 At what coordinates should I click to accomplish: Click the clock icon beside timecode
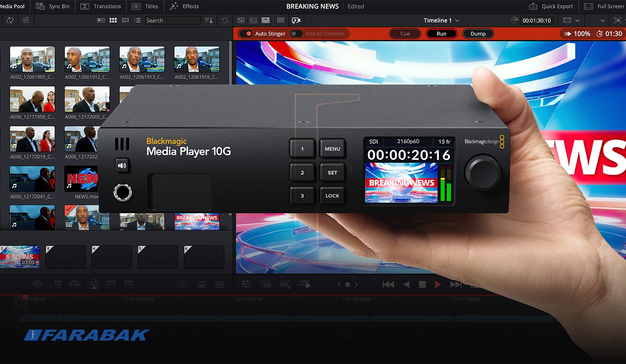tap(515, 21)
